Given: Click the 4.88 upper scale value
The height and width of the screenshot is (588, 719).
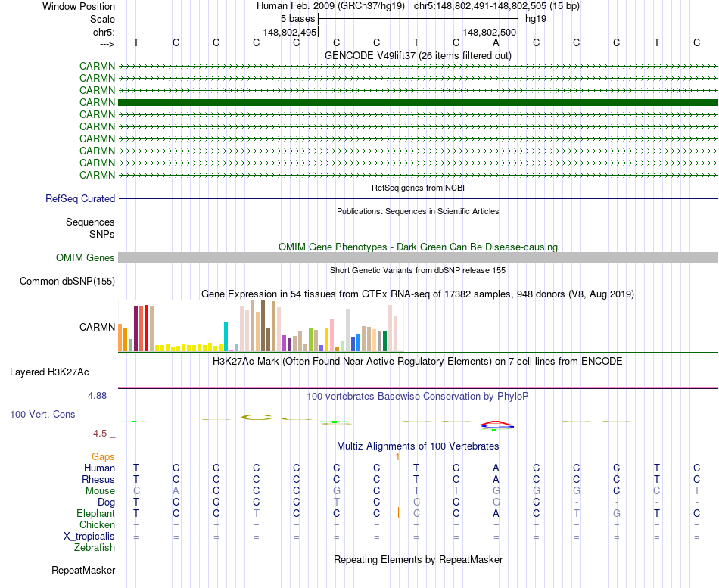Looking at the screenshot, I should click(x=97, y=395).
